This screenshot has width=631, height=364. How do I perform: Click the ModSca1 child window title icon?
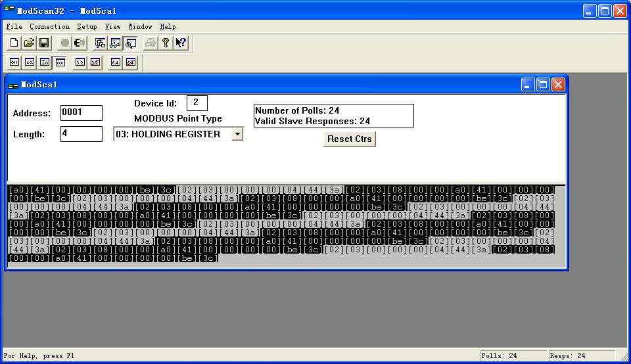coord(13,85)
